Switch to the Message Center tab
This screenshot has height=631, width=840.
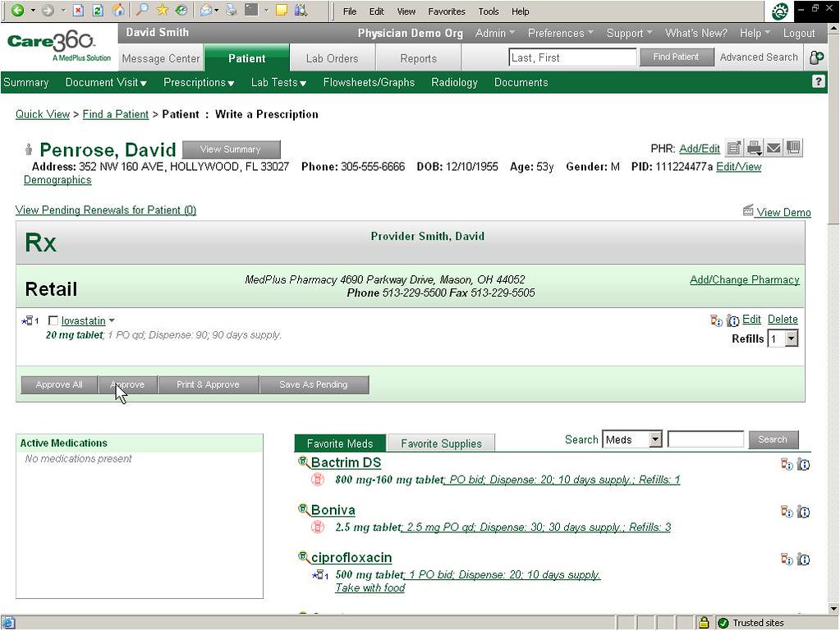coord(161,58)
